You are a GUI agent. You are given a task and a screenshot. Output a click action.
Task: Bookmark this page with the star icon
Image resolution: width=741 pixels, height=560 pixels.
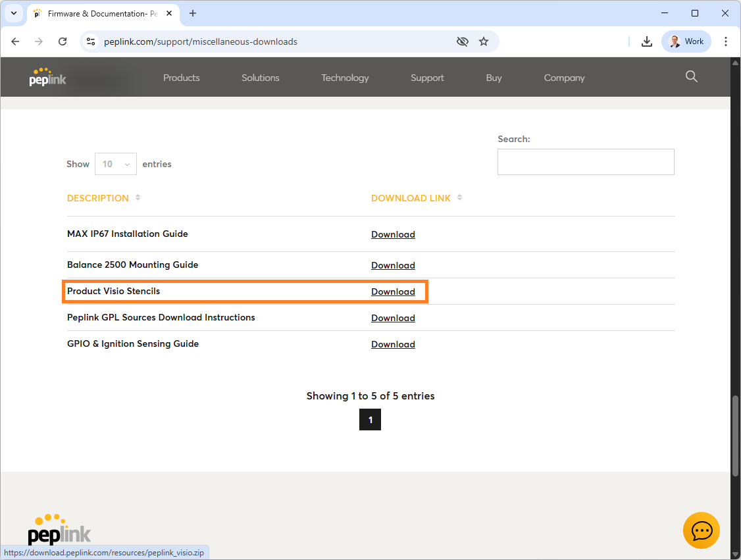(484, 41)
